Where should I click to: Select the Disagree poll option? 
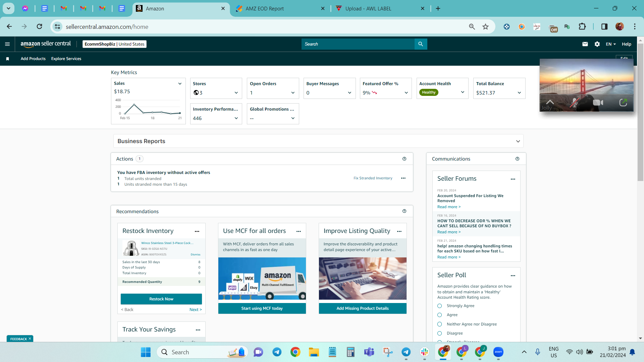click(x=439, y=333)
